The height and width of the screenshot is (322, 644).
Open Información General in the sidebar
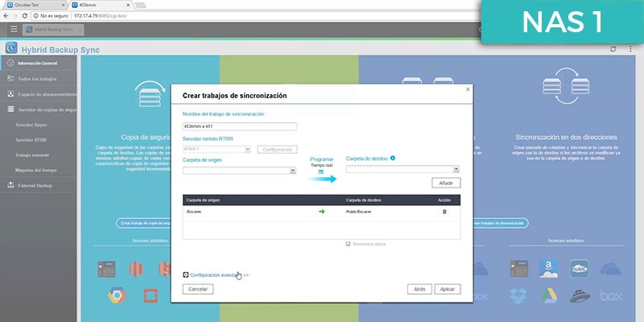(38, 64)
